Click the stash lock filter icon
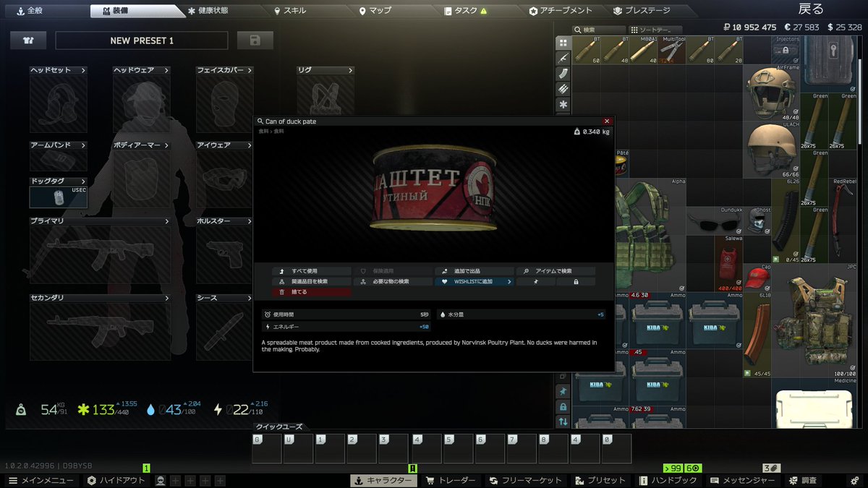 [563, 406]
